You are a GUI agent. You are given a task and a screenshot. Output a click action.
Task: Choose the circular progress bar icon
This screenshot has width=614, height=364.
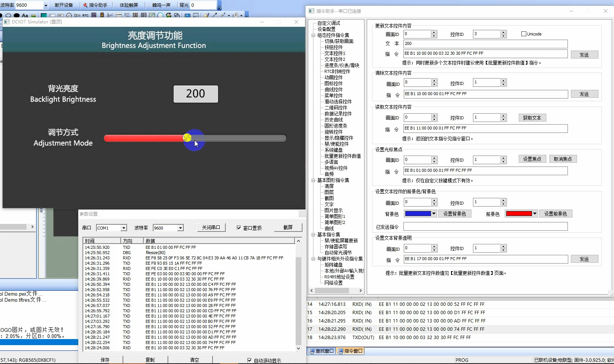(160, 15)
